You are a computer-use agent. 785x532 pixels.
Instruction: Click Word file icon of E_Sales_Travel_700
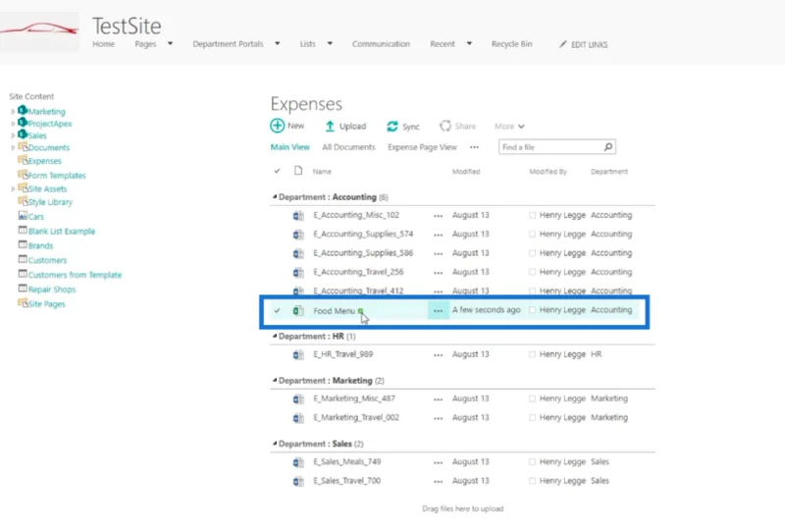(x=298, y=481)
